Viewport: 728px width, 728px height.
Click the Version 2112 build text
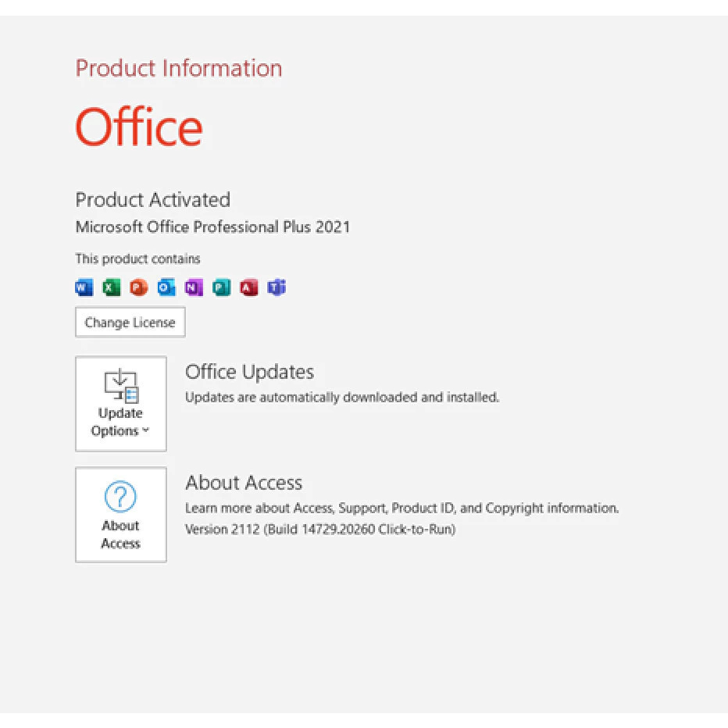[320, 530]
